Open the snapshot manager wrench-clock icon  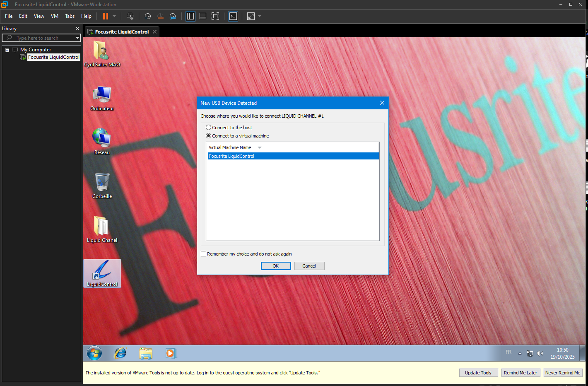click(x=173, y=16)
